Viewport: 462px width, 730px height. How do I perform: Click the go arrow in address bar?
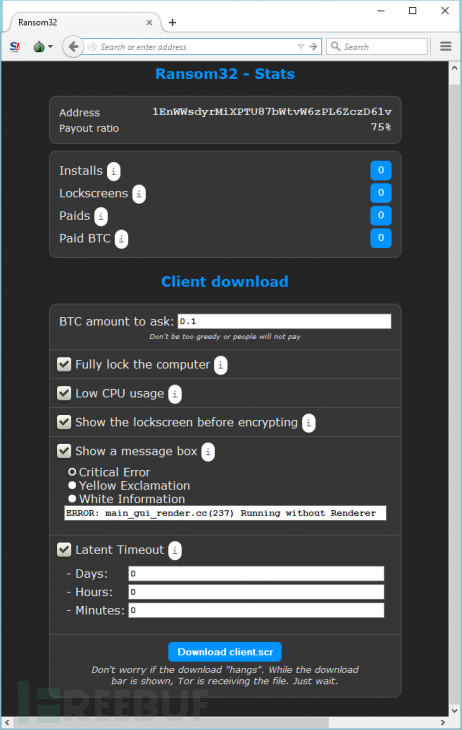click(x=313, y=47)
